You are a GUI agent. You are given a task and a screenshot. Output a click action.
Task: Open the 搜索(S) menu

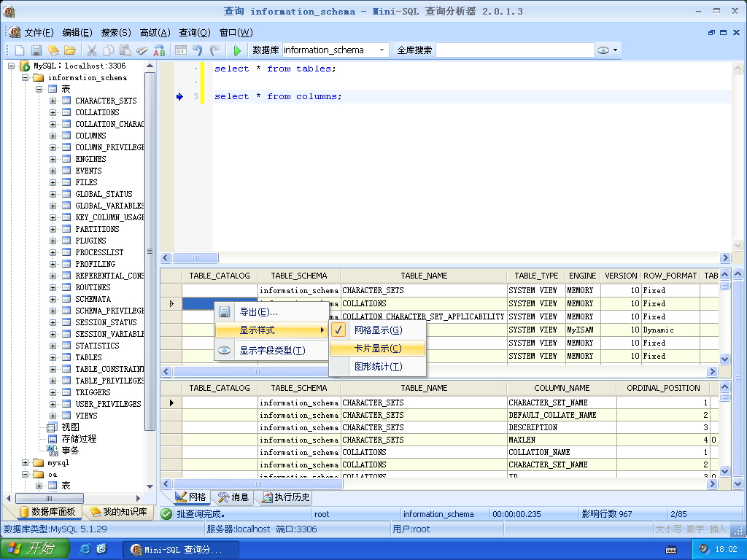click(116, 32)
